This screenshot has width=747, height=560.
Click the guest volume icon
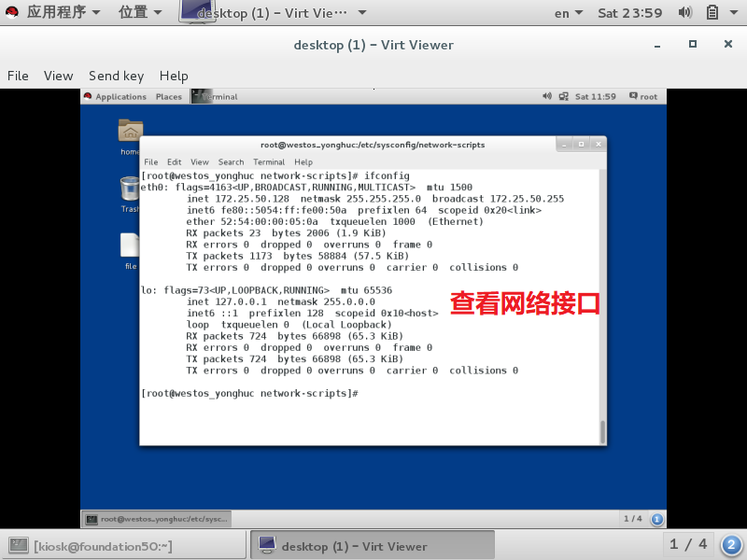[x=547, y=96]
